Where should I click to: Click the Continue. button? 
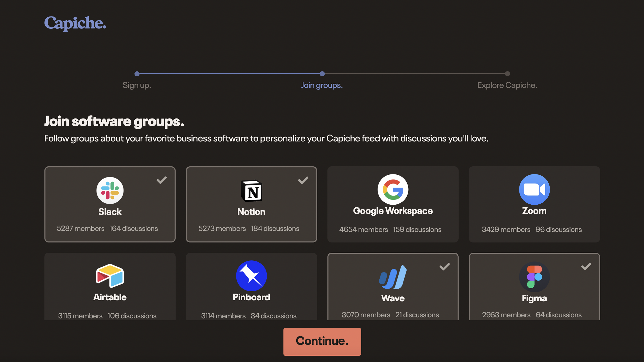pyautogui.click(x=322, y=342)
